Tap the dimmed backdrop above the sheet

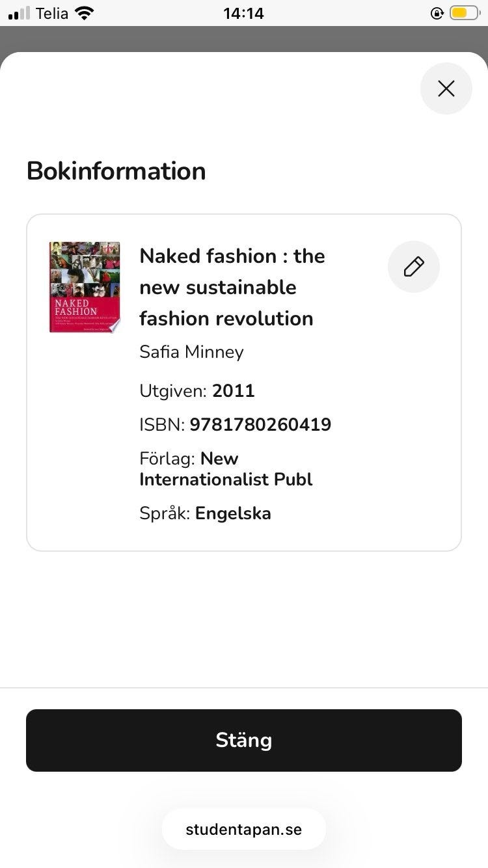coord(244,38)
